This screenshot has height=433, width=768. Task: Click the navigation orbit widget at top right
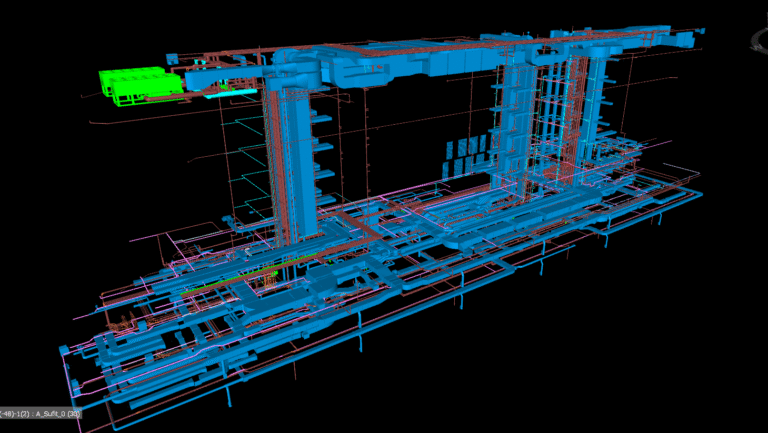757,38
